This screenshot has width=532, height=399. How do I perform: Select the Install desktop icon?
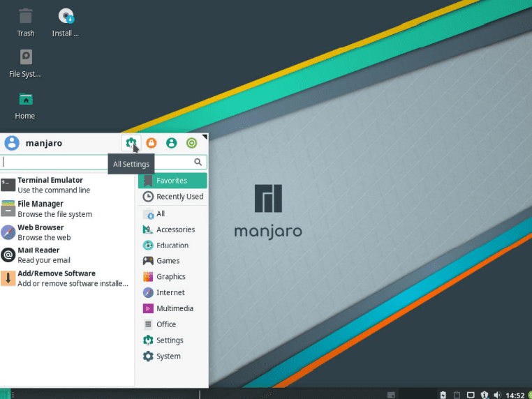click(x=66, y=22)
